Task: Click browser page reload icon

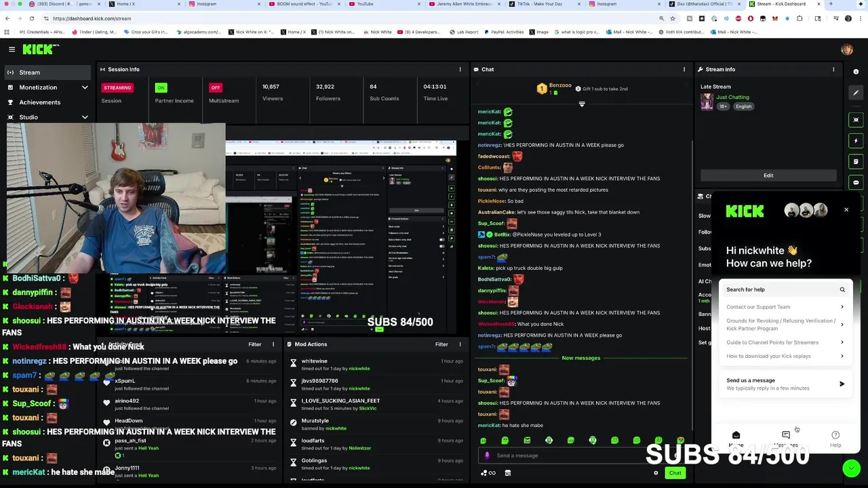Action: tap(33, 18)
